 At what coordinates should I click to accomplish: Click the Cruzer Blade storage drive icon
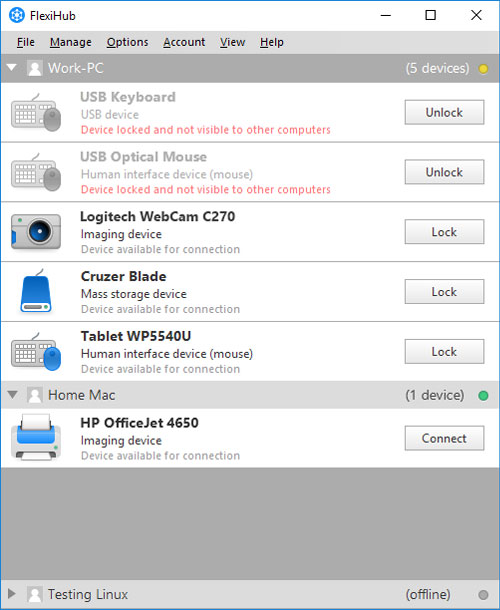pyautogui.click(x=36, y=291)
